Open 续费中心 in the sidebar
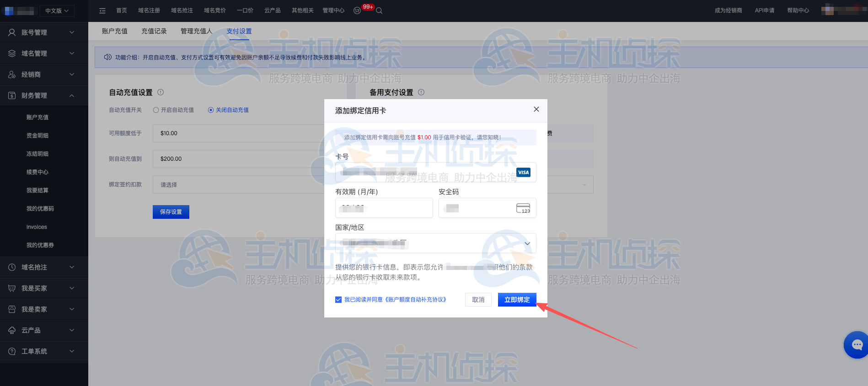 pos(38,172)
